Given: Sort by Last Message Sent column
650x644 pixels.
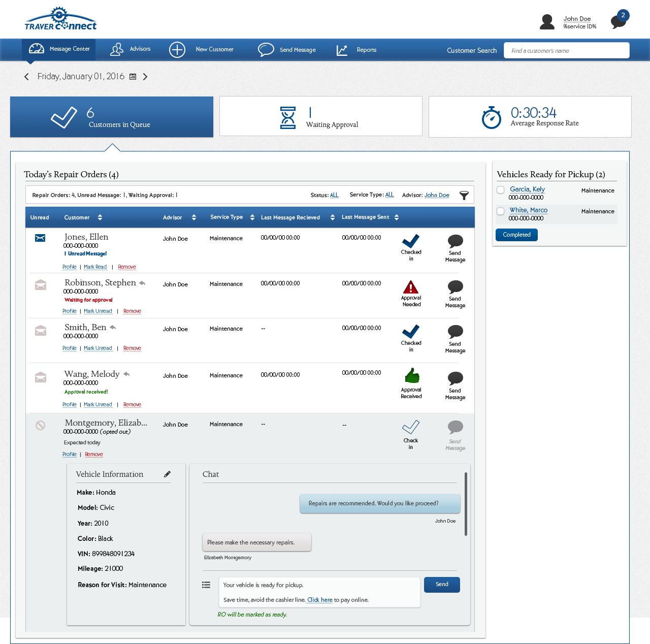Looking at the screenshot, I should [397, 217].
